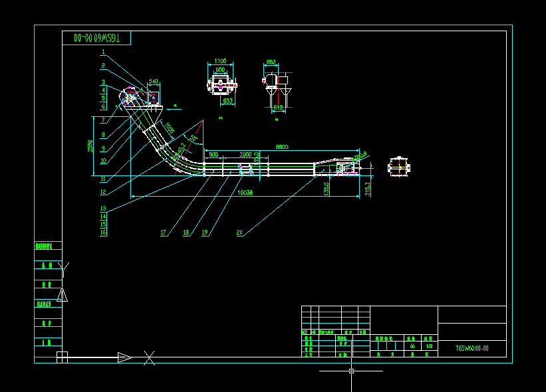This screenshot has width=546, height=392.
Task: Select part balloon number 20
Action: click(239, 233)
